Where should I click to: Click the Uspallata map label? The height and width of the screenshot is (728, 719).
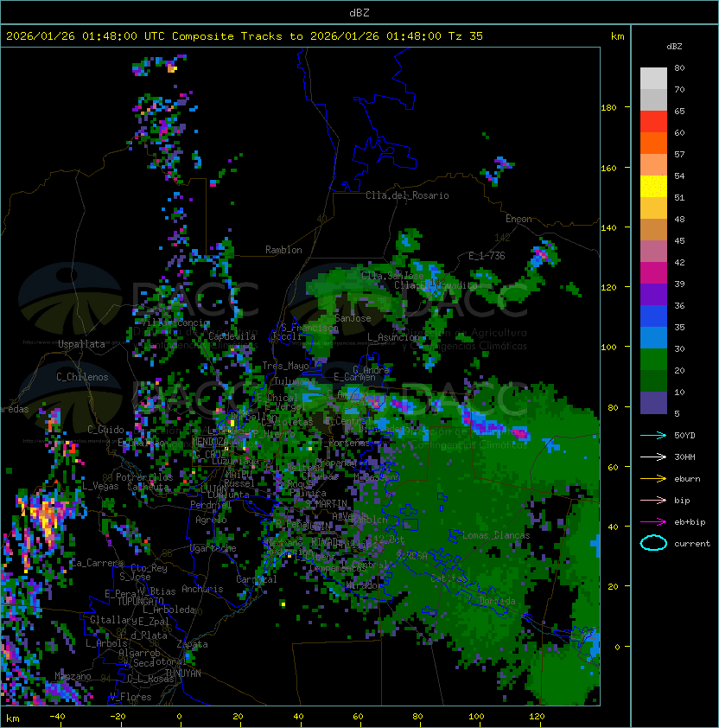[81, 344]
